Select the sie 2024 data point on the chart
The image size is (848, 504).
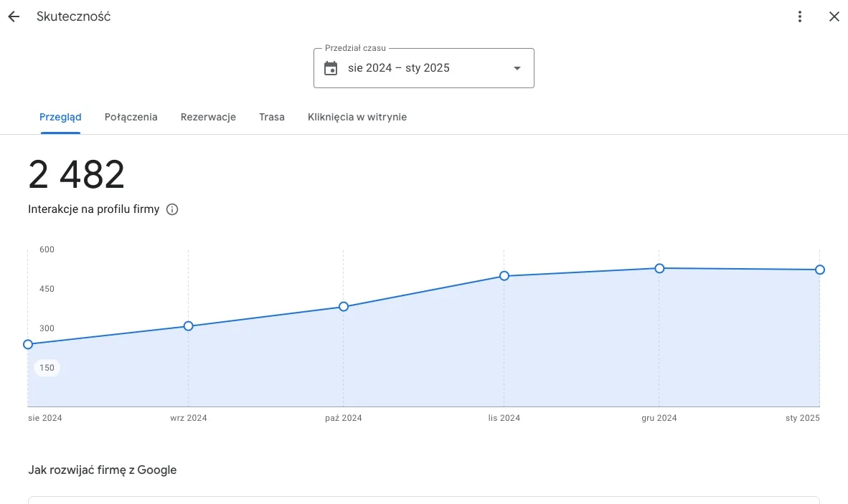tap(28, 344)
